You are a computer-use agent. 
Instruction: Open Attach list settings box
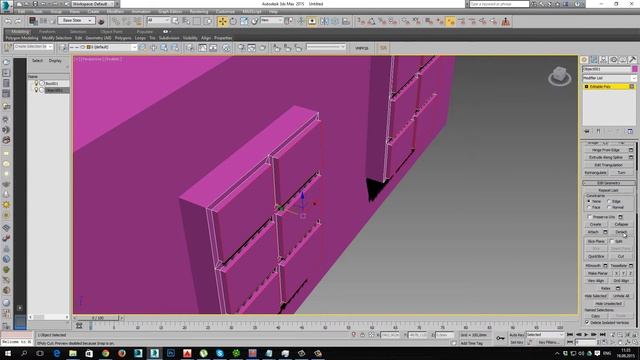coord(605,232)
